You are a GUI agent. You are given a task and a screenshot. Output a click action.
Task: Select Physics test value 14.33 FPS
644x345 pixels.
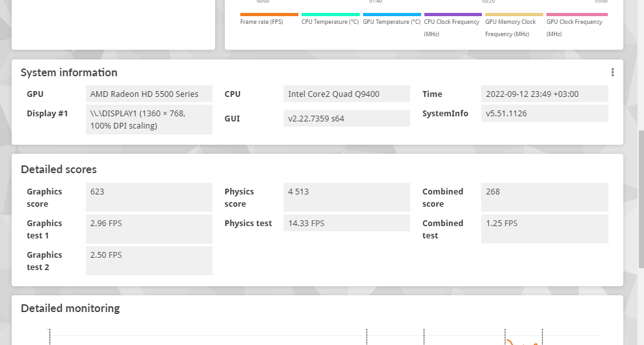point(347,223)
